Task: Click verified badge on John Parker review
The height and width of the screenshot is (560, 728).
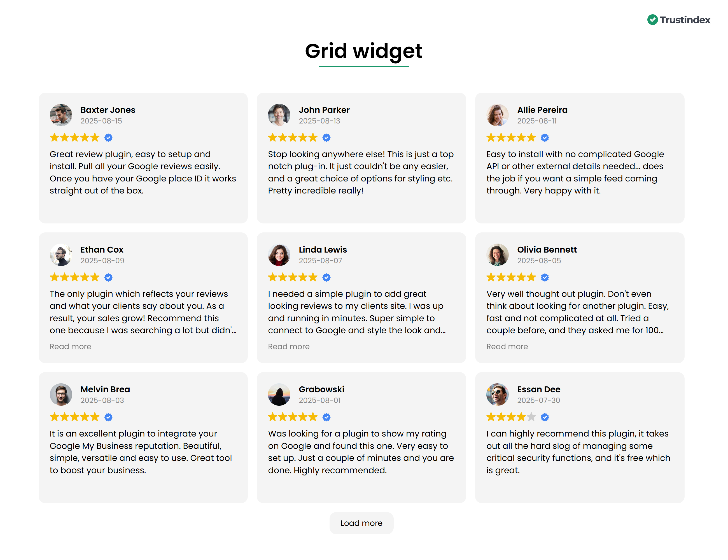Action: pos(326,138)
